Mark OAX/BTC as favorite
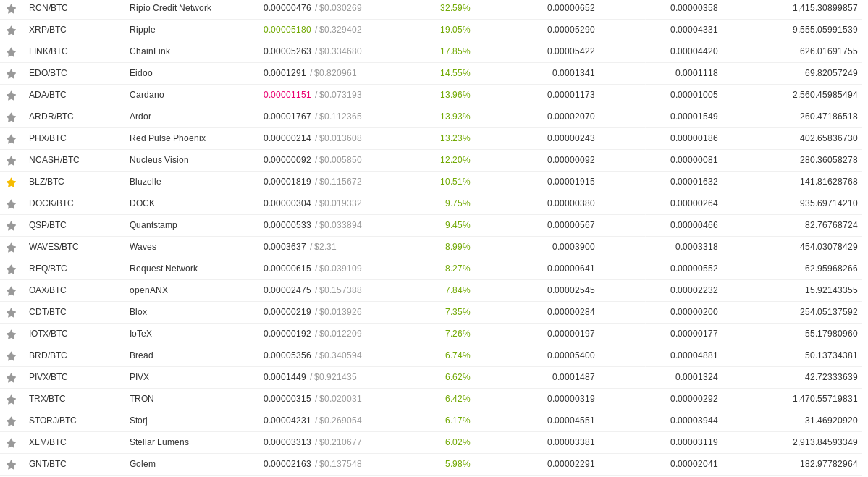This screenshot has width=868, height=477. click(11, 290)
